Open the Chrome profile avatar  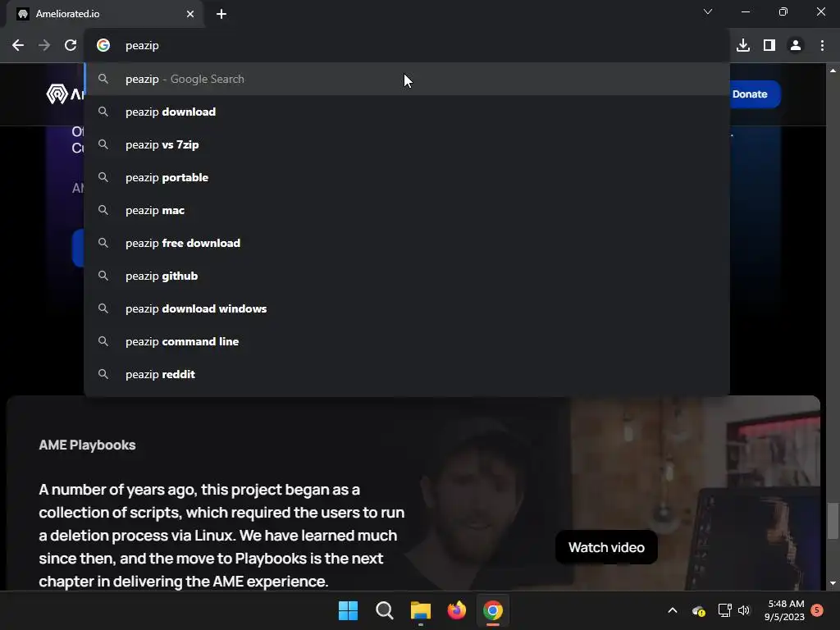pos(796,46)
